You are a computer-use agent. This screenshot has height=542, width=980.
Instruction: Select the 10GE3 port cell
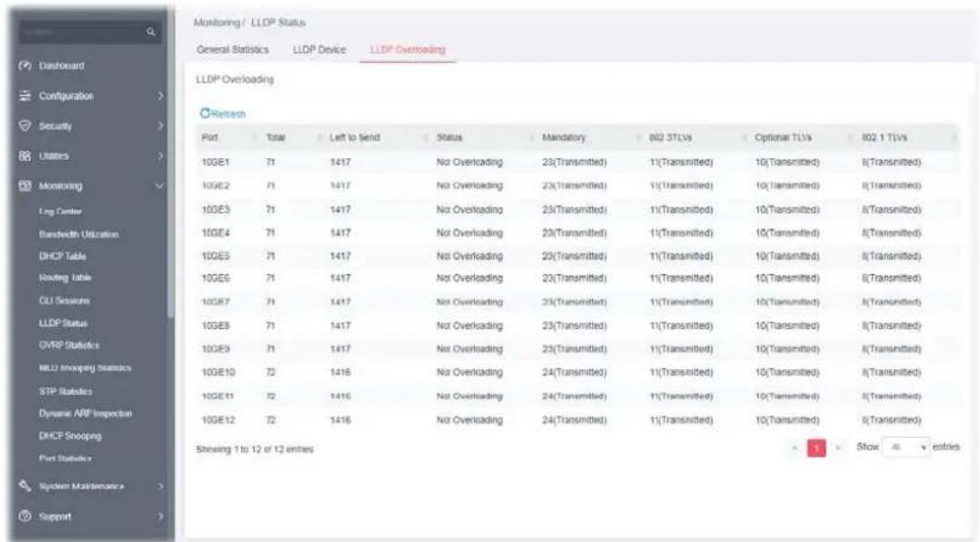coord(216,209)
